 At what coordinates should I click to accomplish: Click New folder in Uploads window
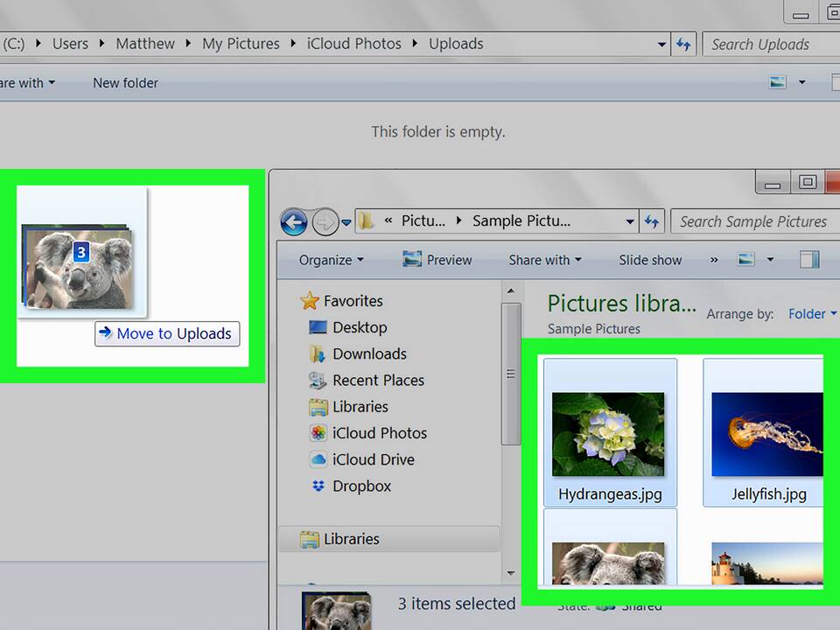pos(125,83)
